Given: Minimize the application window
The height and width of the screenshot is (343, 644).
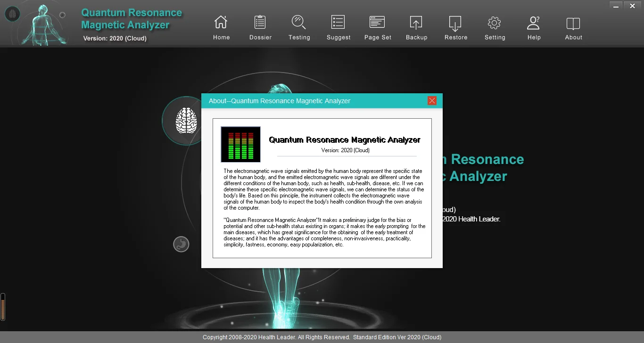Looking at the screenshot, I should (x=616, y=6).
